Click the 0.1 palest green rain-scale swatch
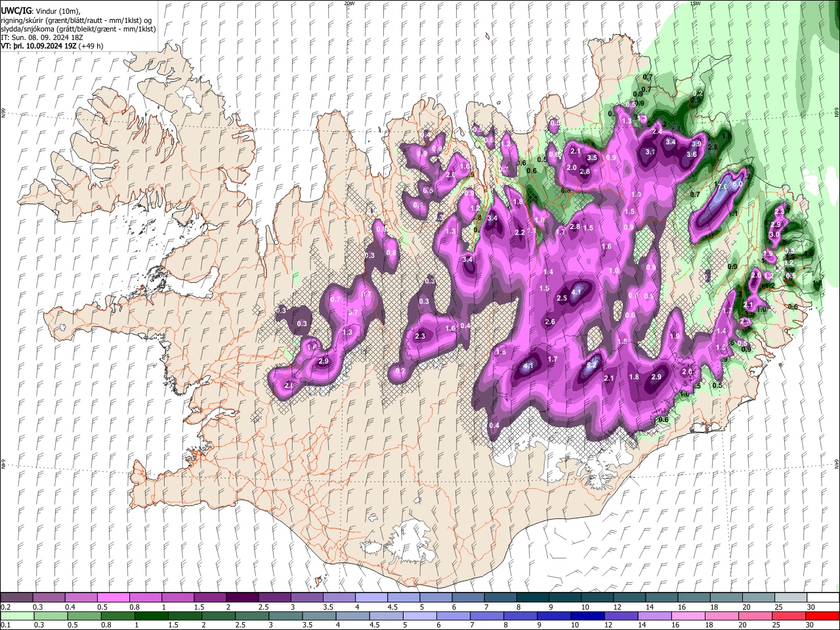Image resolution: width=840 pixels, height=630 pixels. (17, 616)
